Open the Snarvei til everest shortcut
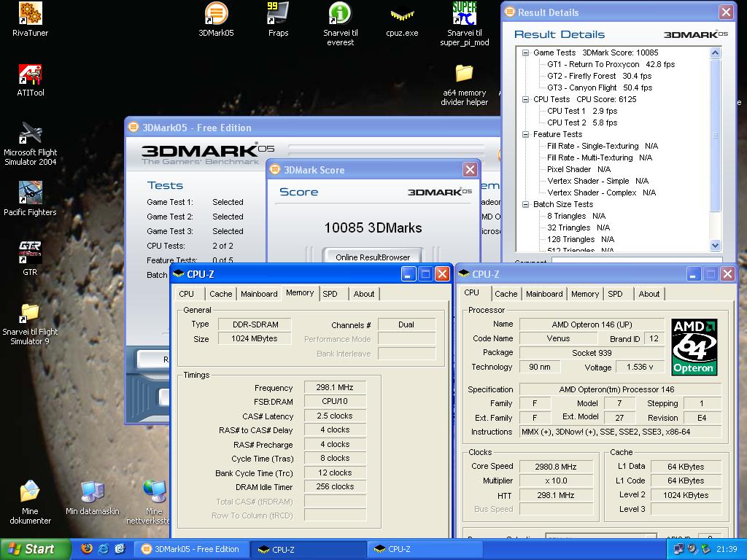The image size is (747, 560). (340, 24)
